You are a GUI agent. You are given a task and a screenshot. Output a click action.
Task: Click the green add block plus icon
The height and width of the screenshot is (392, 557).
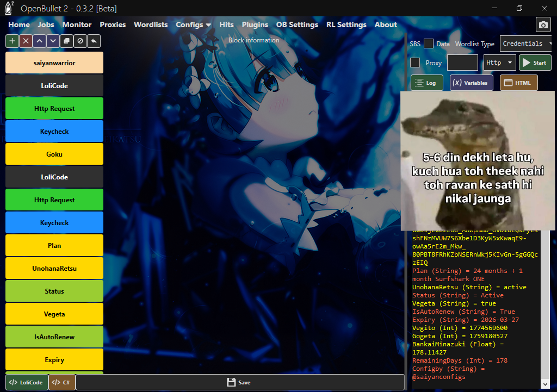coord(12,41)
